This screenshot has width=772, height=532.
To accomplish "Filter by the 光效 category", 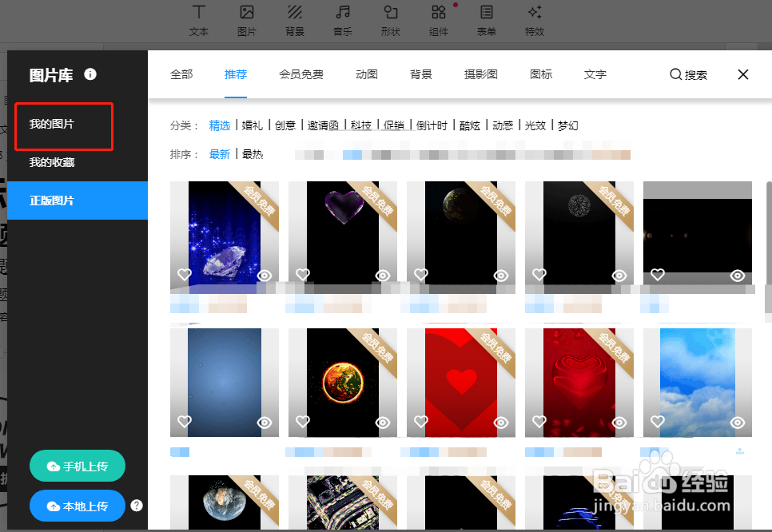I will [535, 125].
